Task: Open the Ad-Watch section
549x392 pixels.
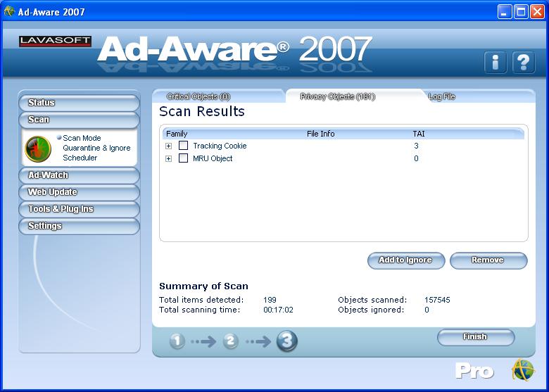Action: coord(79,175)
